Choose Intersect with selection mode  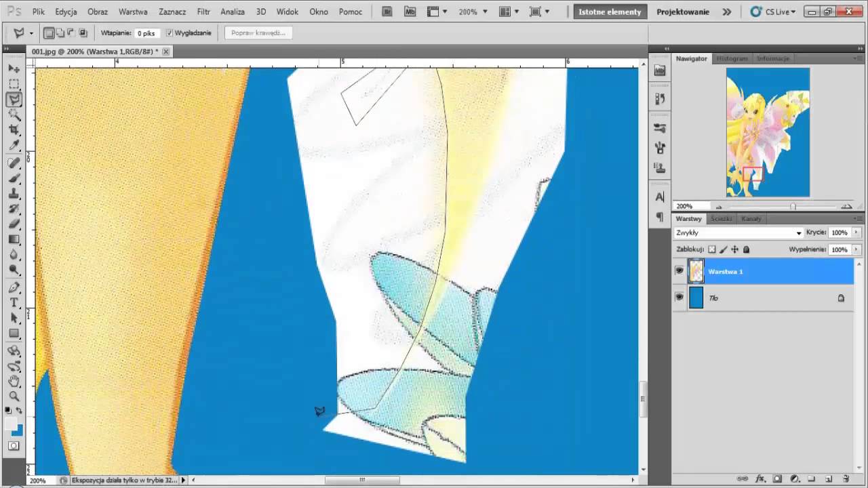[x=83, y=33]
